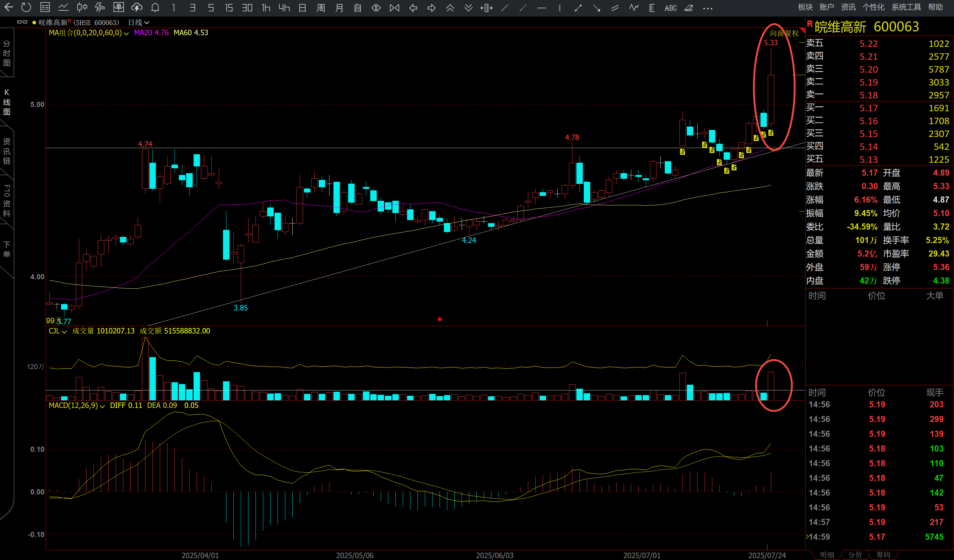The image size is (954, 560).
Task: Click the back arrow icon
Action: (8, 7)
